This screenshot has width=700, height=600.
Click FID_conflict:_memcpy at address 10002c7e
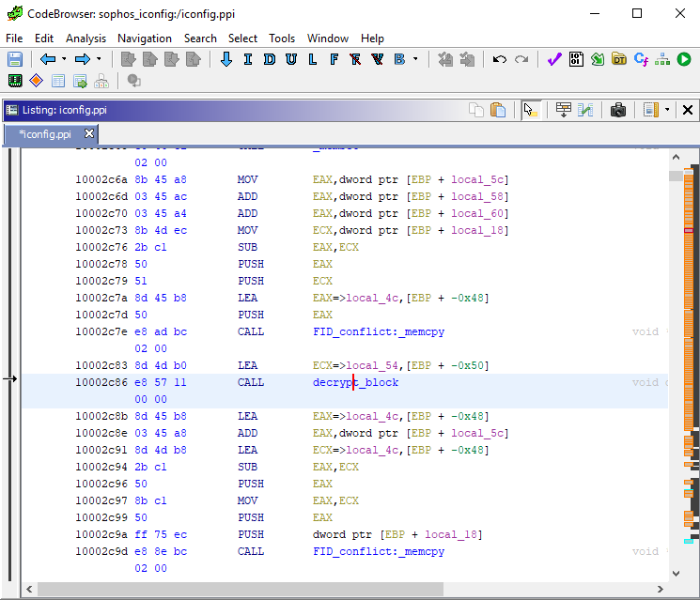[x=379, y=331]
